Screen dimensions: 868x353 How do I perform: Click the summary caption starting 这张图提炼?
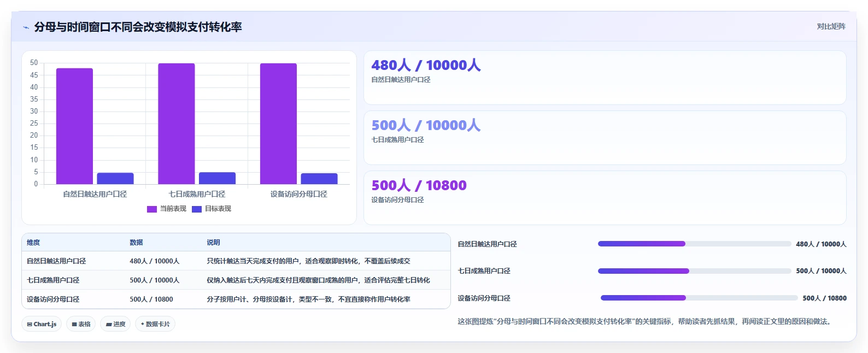point(646,321)
